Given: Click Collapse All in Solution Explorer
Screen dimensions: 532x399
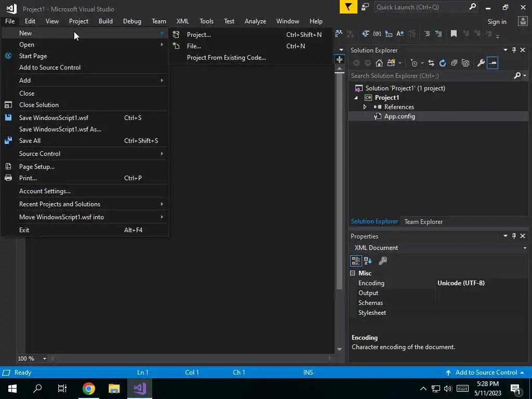Looking at the screenshot, I should (454, 63).
